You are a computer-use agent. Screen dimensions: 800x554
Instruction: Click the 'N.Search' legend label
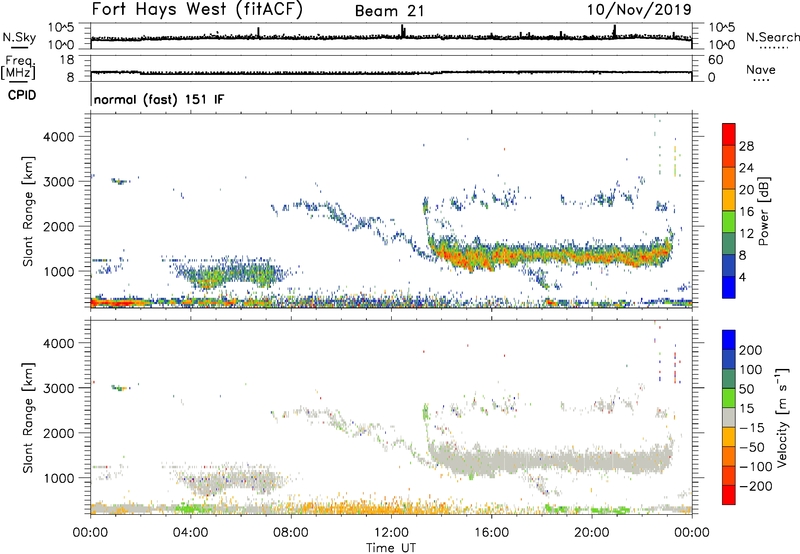click(x=772, y=37)
